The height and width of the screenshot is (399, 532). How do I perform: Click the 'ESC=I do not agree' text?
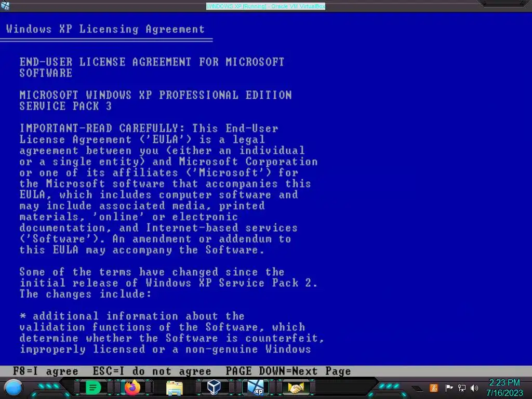click(152, 371)
